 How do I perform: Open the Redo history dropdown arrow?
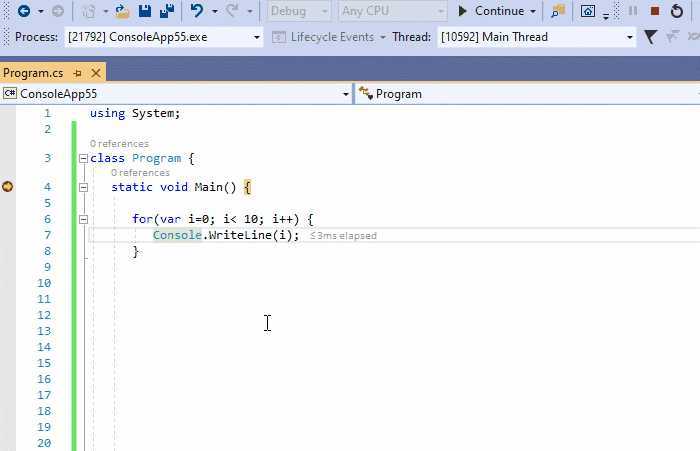(250, 11)
